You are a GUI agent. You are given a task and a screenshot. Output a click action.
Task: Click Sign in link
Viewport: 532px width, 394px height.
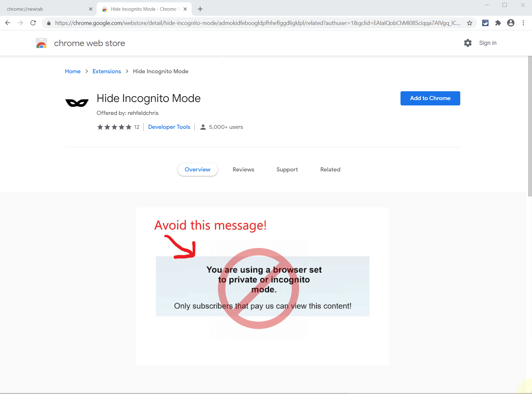[x=488, y=43]
